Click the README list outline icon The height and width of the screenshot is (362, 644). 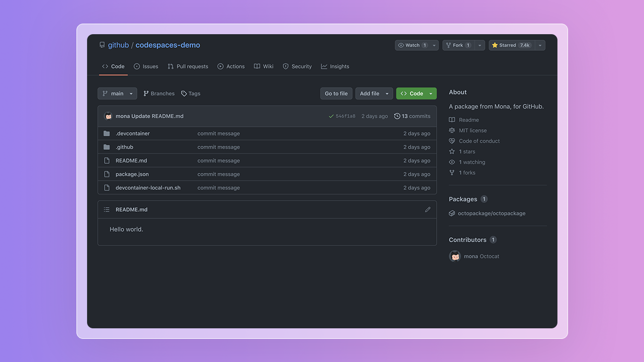[x=107, y=210]
